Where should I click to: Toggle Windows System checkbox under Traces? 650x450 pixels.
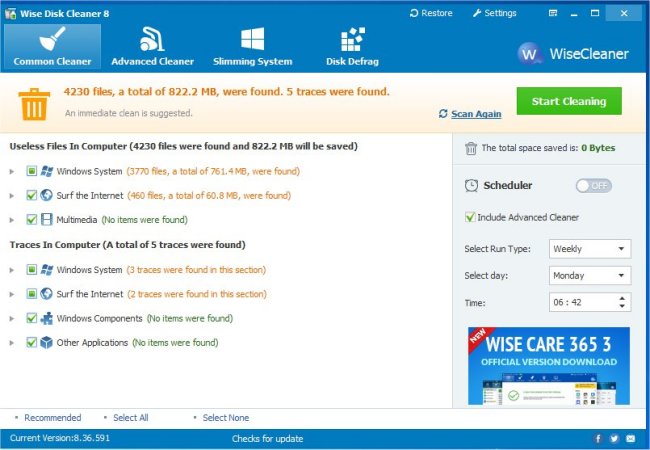[32, 270]
